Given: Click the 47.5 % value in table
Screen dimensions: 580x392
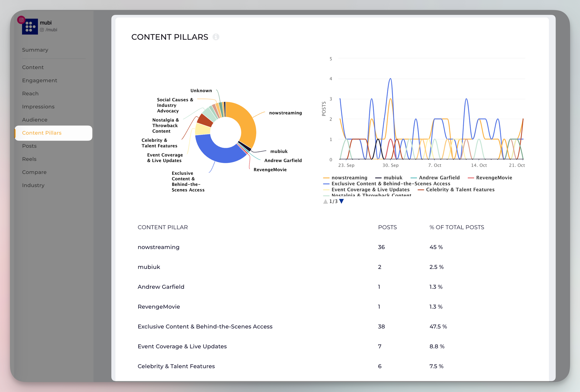Looking at the screenshot, I should coord(438,326).
